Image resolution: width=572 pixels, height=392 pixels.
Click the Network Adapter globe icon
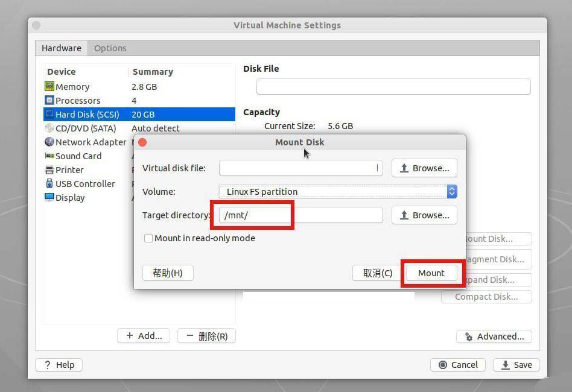coord(50,142)
